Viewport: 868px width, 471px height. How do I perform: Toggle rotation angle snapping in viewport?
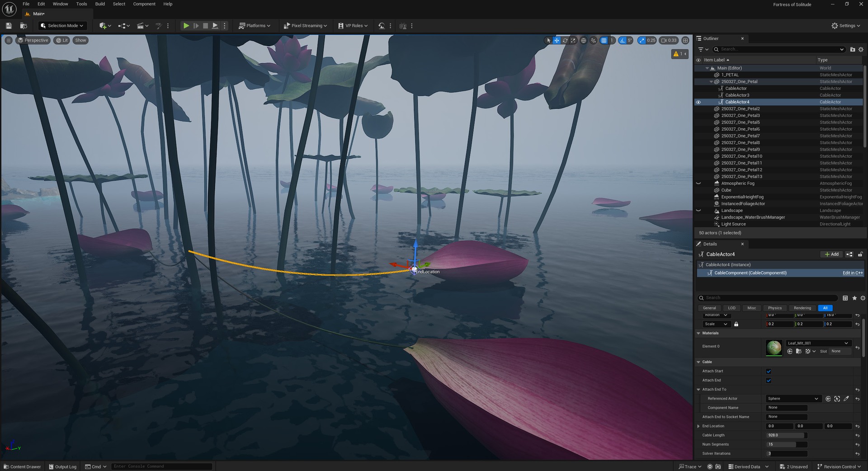623,40
